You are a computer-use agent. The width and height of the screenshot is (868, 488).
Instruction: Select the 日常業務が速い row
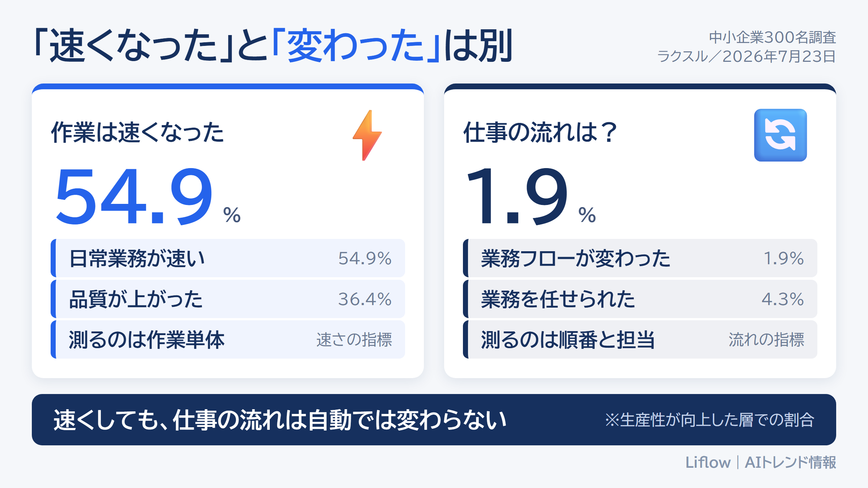[228, 258]
